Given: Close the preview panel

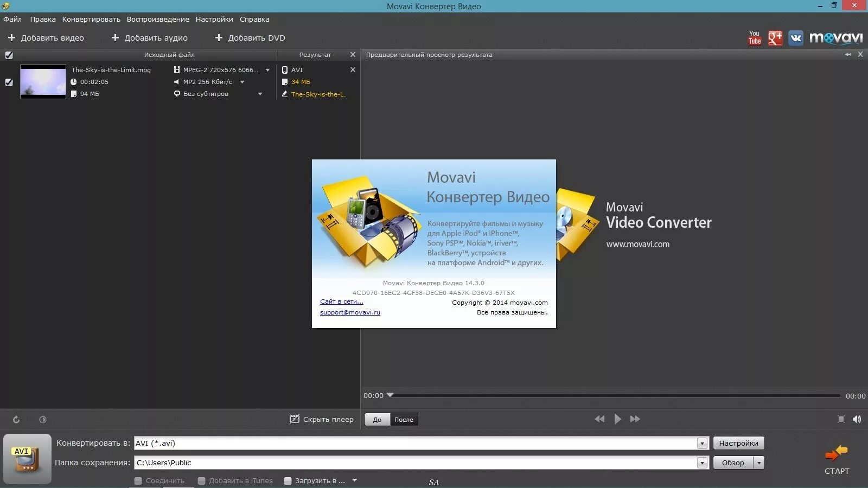Looking at the screenshot, I should (x=860, y=55).
